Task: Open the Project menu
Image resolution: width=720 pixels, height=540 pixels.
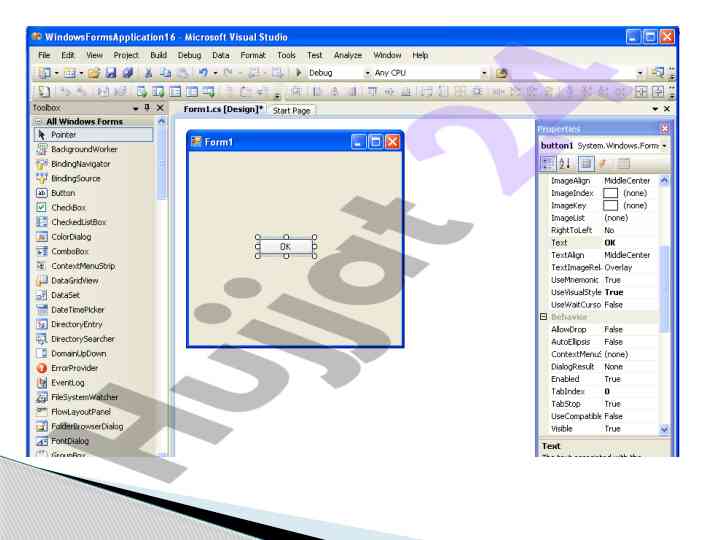Action: pyautogui.click(x=126, y=55)
